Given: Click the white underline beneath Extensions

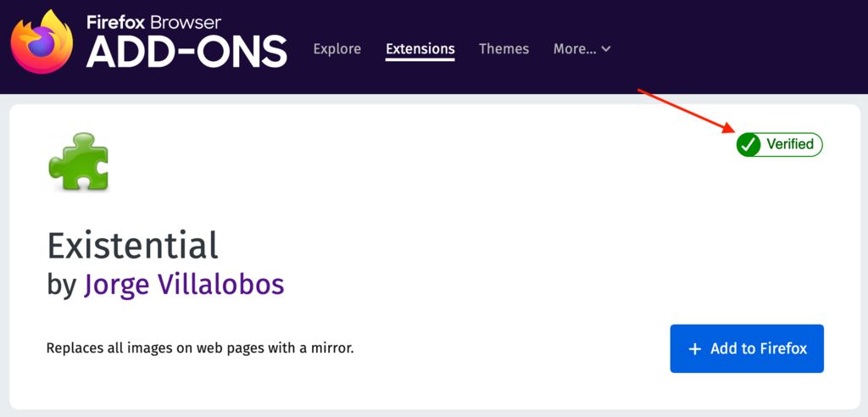Looking at the screenshot, I should click(420, 61).
